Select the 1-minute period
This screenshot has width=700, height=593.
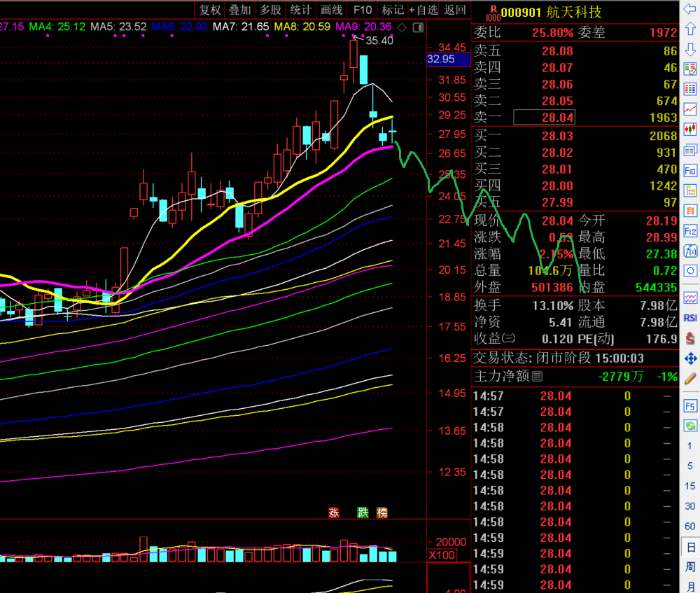pos(690,446)
